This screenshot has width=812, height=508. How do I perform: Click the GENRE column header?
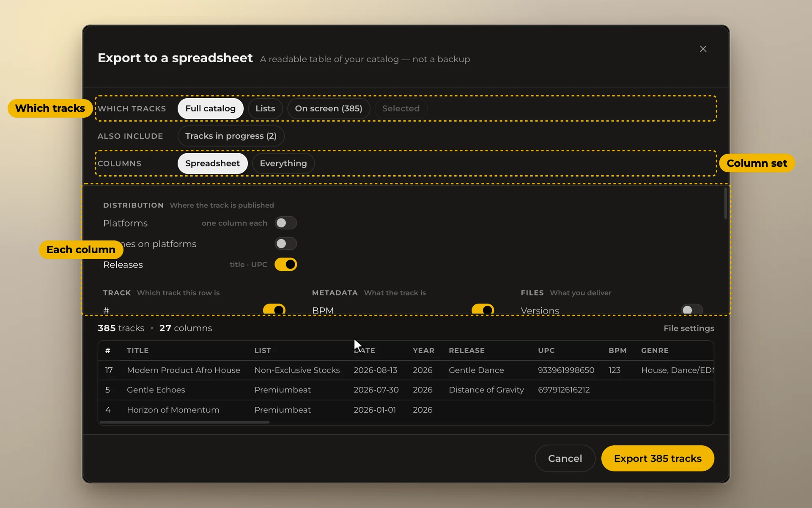pyautogui.click(x=655, y=351)
